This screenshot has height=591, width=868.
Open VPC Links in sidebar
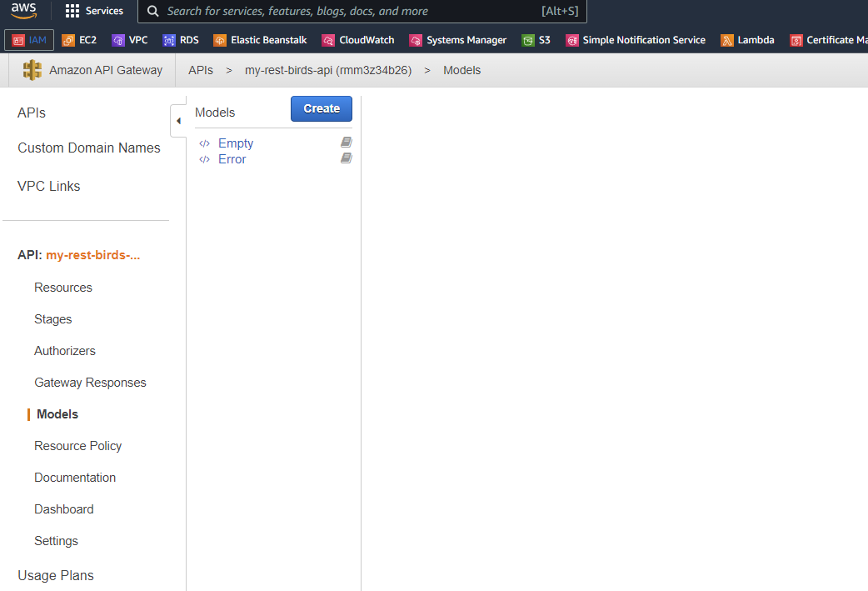point(48,186)
